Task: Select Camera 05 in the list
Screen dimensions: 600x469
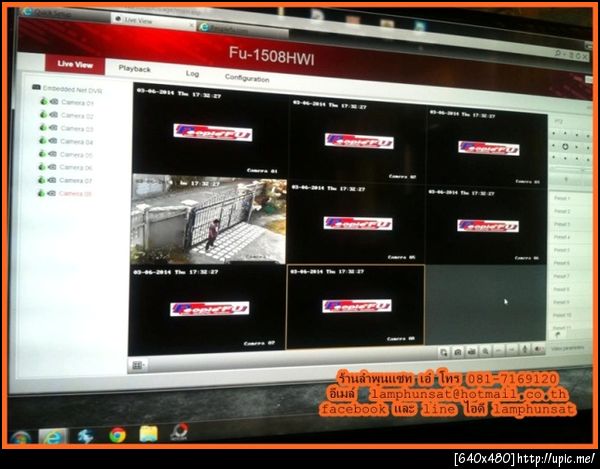Action: [76, 155]
